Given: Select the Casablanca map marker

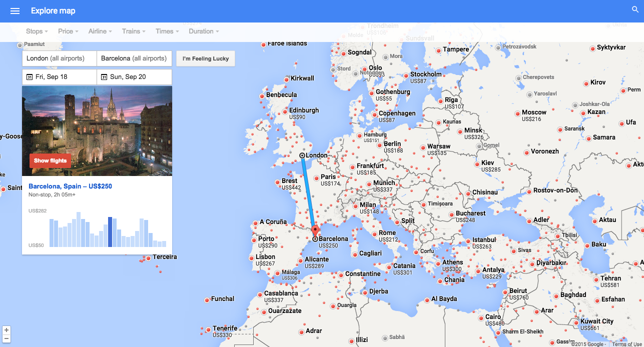Looking at the screenshot, I should (x=260, y=294).
